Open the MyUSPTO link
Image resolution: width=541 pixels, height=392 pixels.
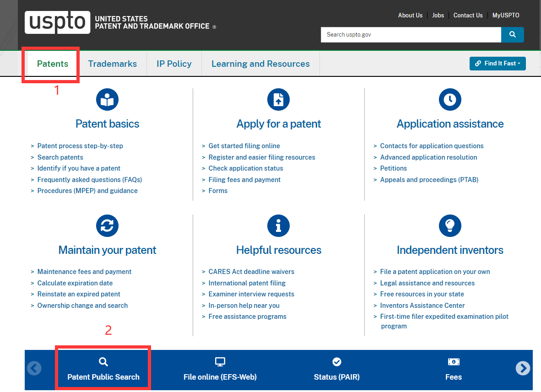coord(506,15)
